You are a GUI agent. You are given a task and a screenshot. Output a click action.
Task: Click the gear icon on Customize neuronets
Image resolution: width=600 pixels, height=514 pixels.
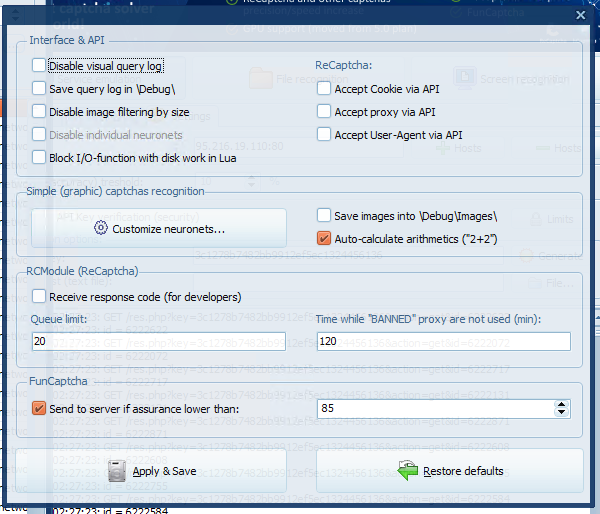pyautogui.click(x=100, y=229)
